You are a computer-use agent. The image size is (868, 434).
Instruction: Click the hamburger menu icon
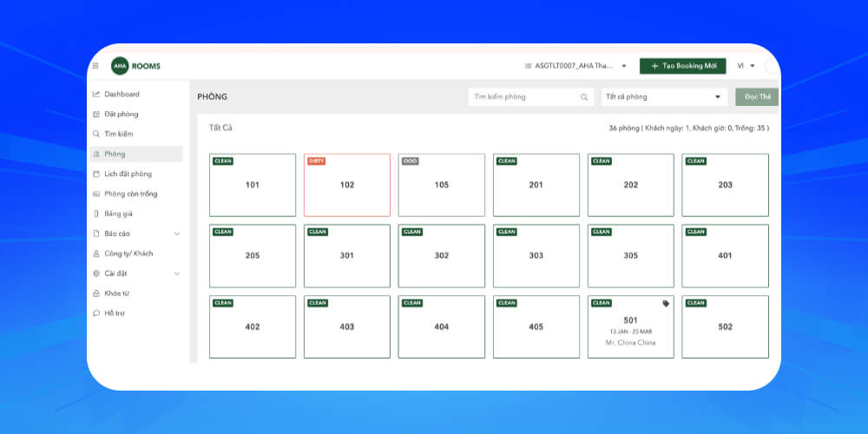point(95,66)
